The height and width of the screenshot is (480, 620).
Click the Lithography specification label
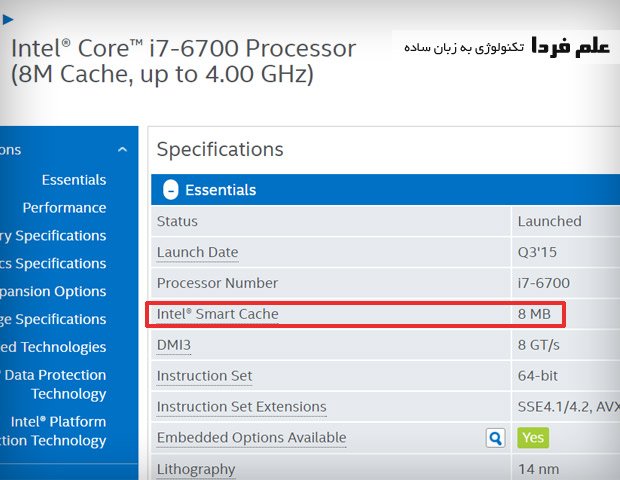coord(196,469)
